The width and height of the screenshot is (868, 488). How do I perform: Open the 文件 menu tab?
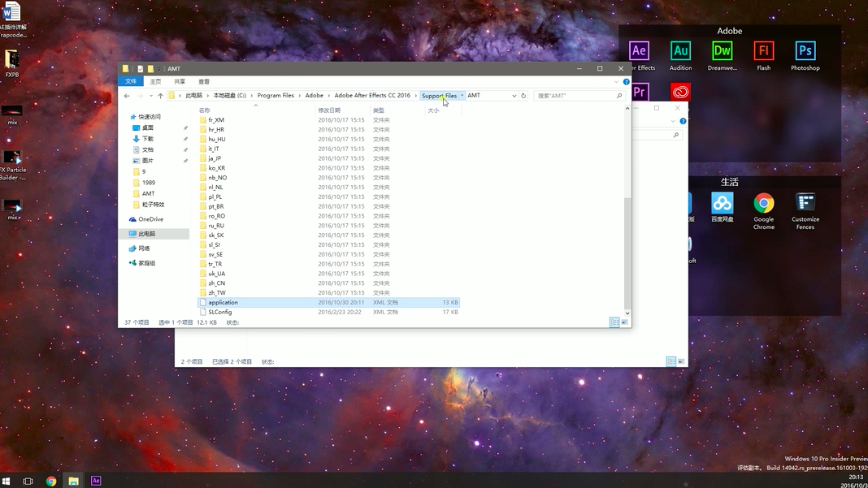(131, 81)
